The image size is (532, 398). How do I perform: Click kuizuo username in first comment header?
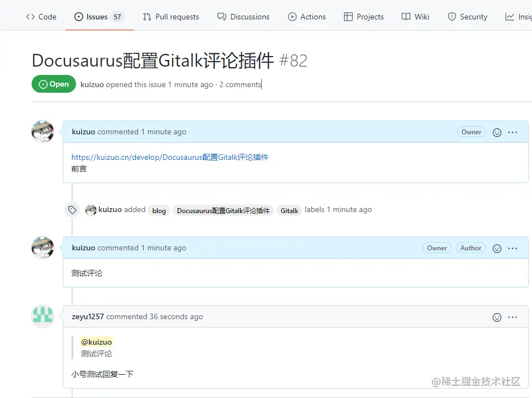click(x=83, y=132)
